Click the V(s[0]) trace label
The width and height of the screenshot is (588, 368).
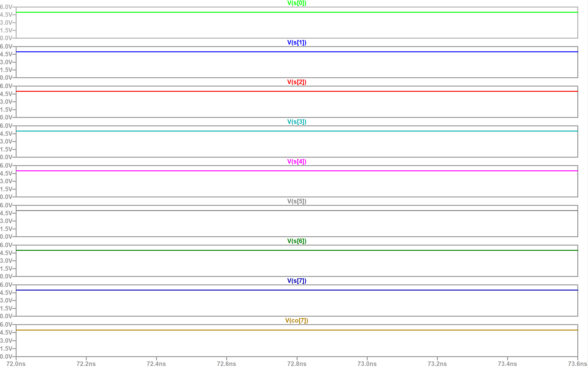click(297, 3)
